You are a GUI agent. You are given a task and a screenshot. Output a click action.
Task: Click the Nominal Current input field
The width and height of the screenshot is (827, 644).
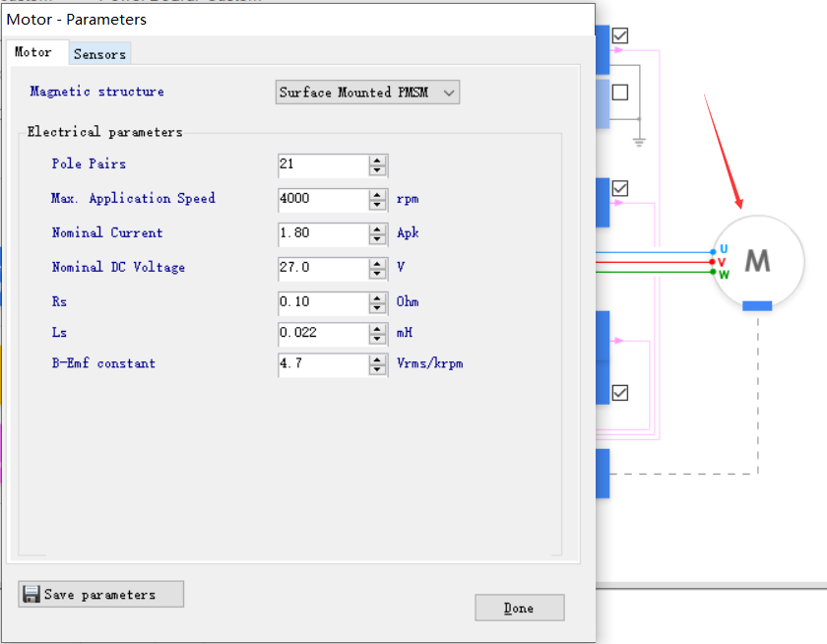323,233
